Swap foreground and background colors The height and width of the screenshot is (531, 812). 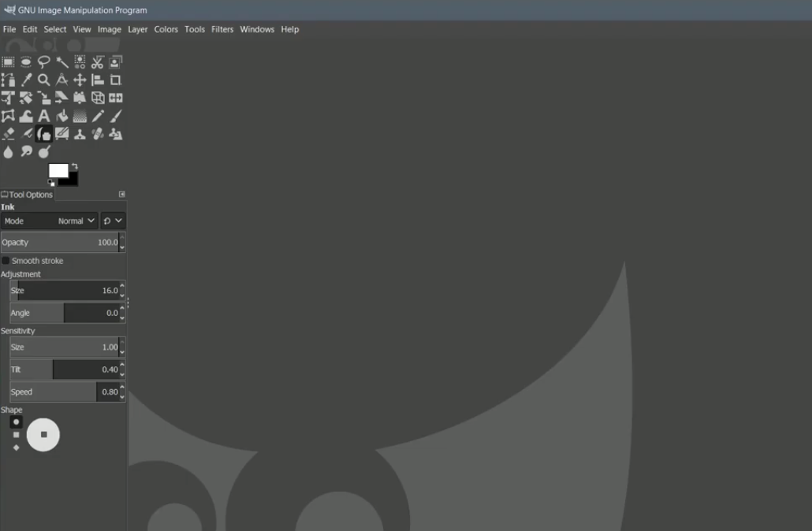pyautogui.click(x=73, y=165)
